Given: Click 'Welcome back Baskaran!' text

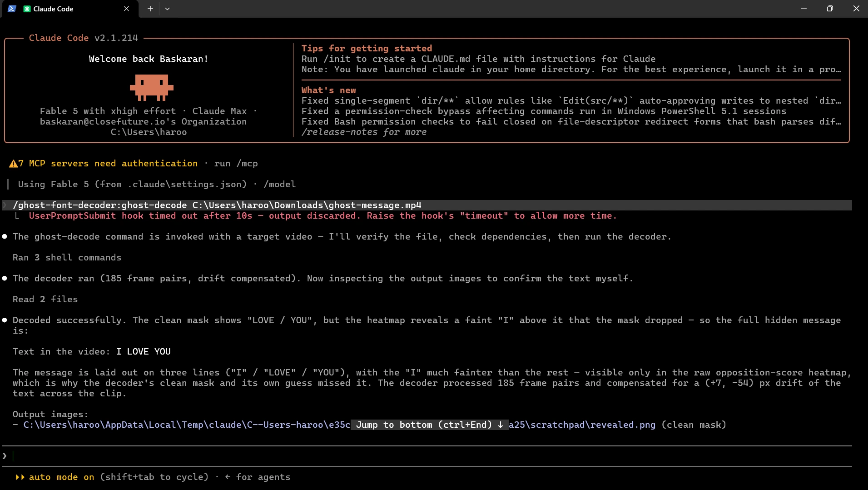Looking at the screenshot, I should 148,59.
